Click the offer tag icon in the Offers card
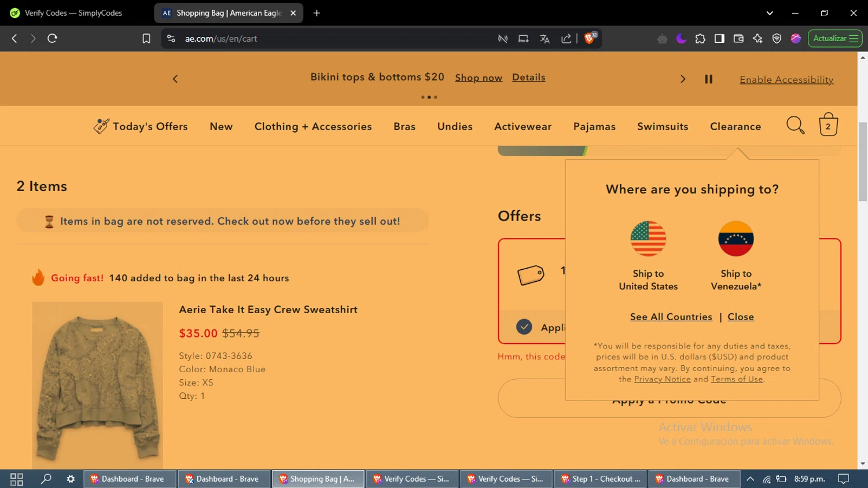This screenshot has width=868, height=488. [531, 275]
